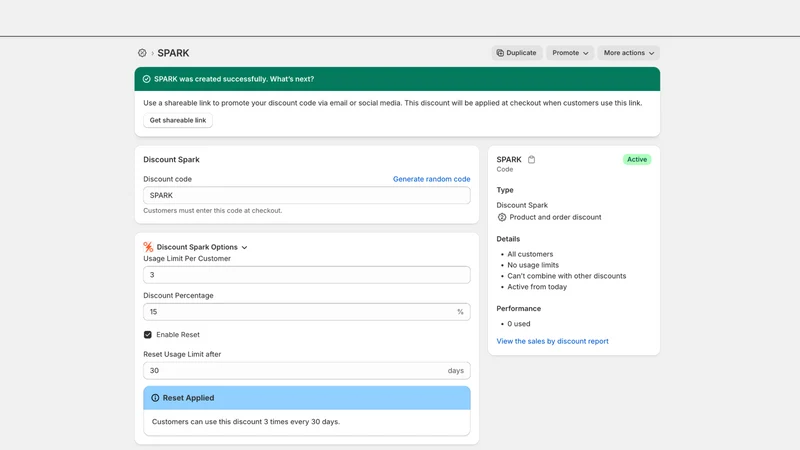Open View the sales by discount report
The image size is (800, 450).
click(x=553, y=341)
